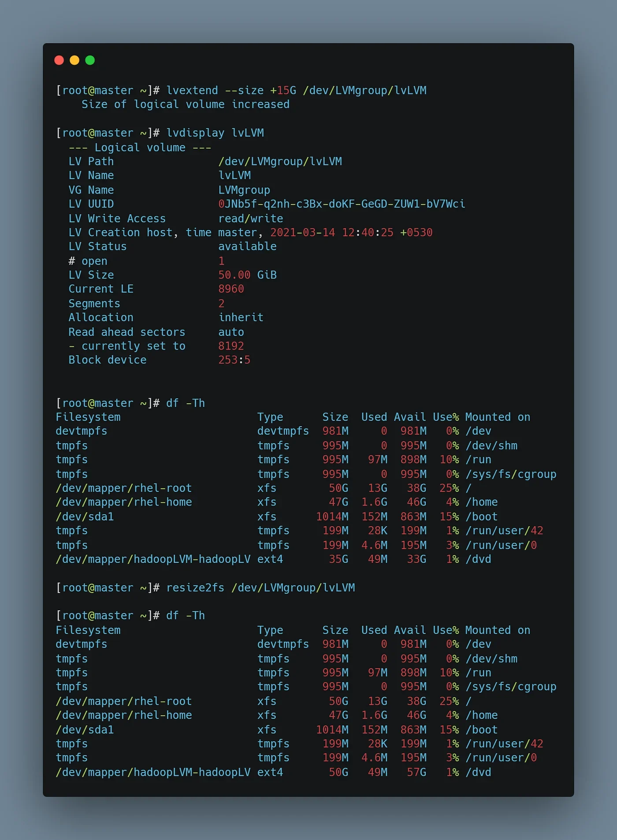Click the red close window dot

(x=59, y=60)
